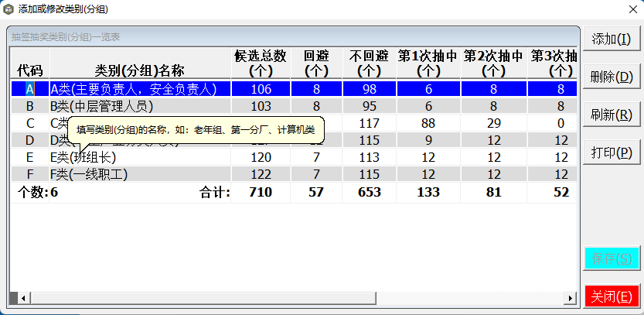The height and width of the screenshot is (315, 644).
Task: Click candidate total 103 in row B
Action: pos(261,106)
